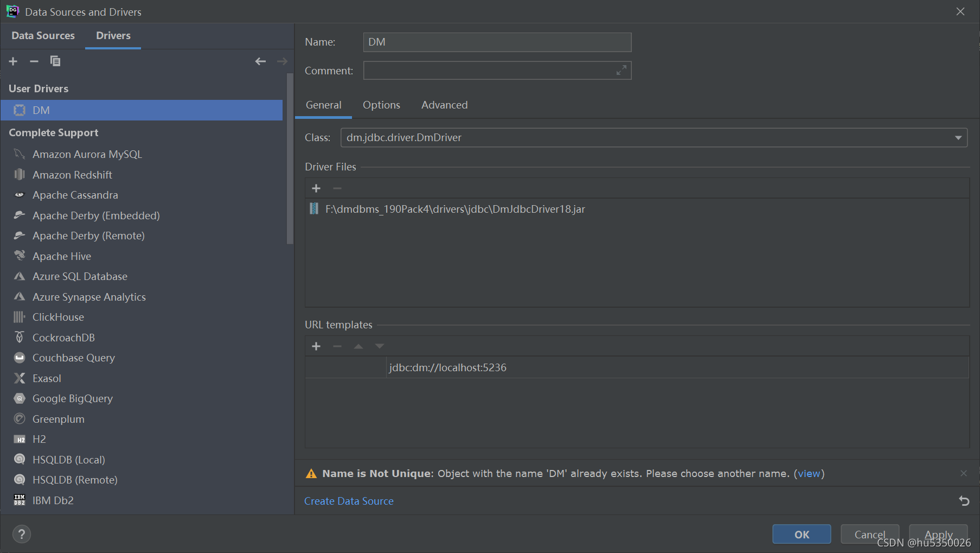
Task: Open help with question mark button
Action: coord(22,535)
